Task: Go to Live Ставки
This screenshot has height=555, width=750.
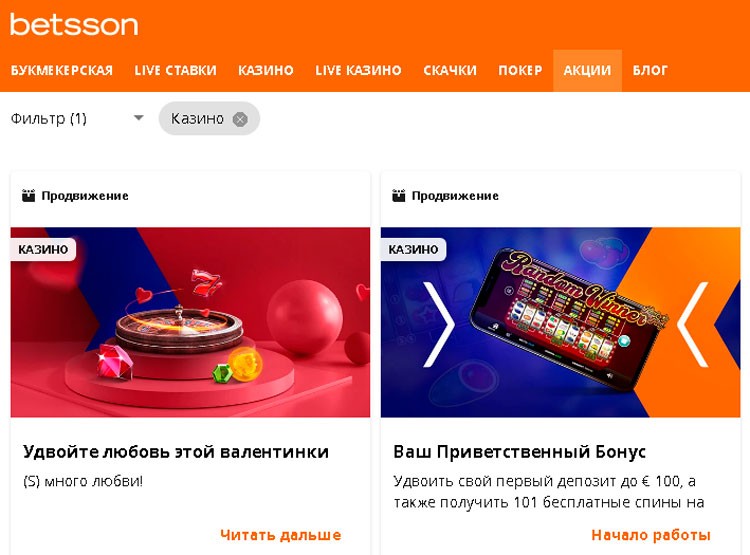Action: (x=176, y=70)
